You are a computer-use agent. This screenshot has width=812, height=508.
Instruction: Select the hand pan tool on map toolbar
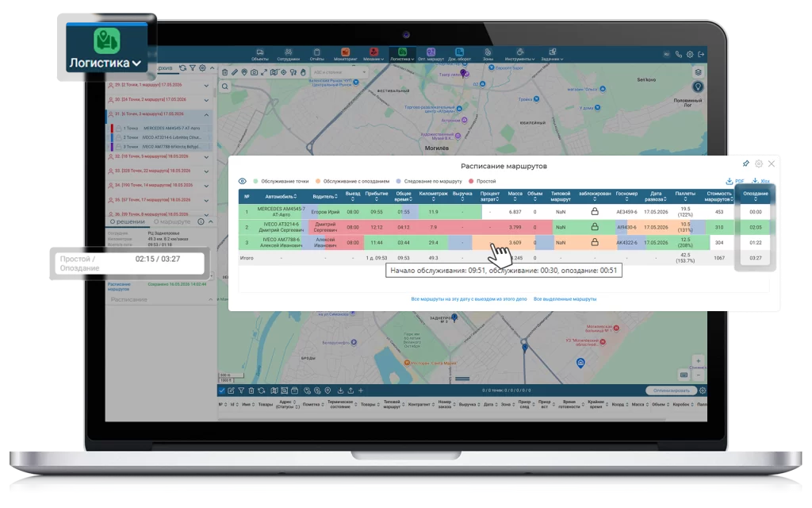click(x=304, y=72)
